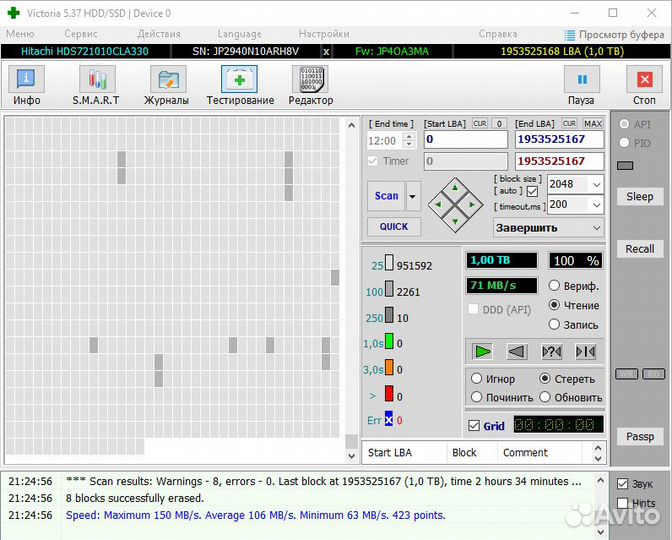Toggle the Звук sound checkbox
The image size is (672, 540).
(x=622, y=484)
